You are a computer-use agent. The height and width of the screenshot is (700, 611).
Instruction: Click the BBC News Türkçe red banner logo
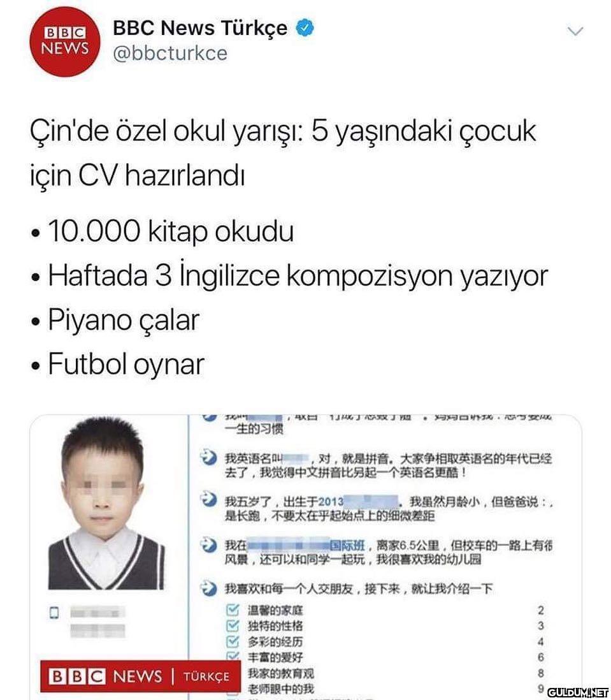(140, 676)
